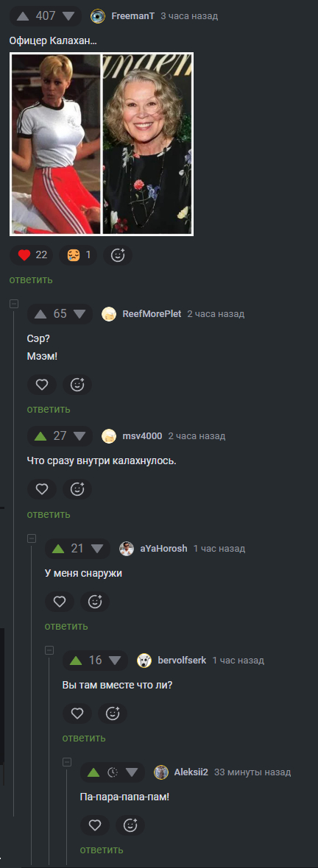Open the msv4000 username profile link

point(142,436)
